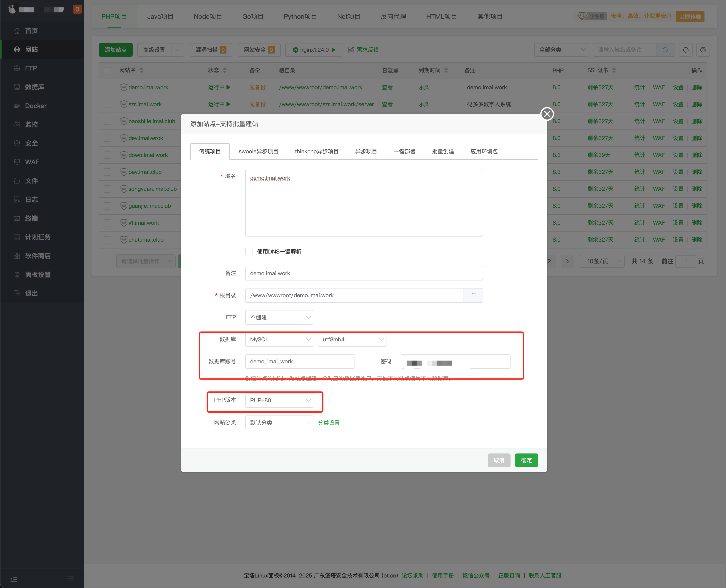Click the 数据库账号 input field

coord(300,361)
